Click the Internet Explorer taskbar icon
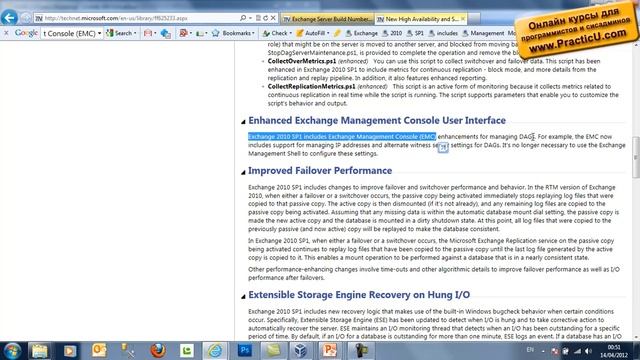Screen dimensions: 640x360 [x=215, y=351]
